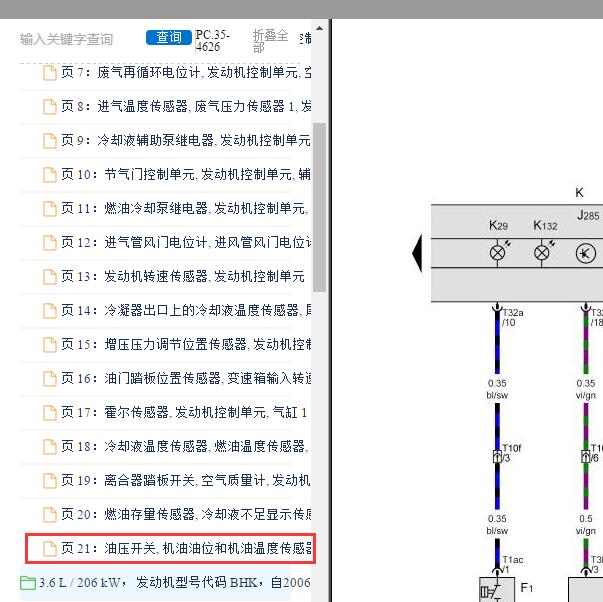The width and height of the screenshot is (603, 602).
Task: Click the upper 0.35 bl/sw wire label
Action: point(497,389)
